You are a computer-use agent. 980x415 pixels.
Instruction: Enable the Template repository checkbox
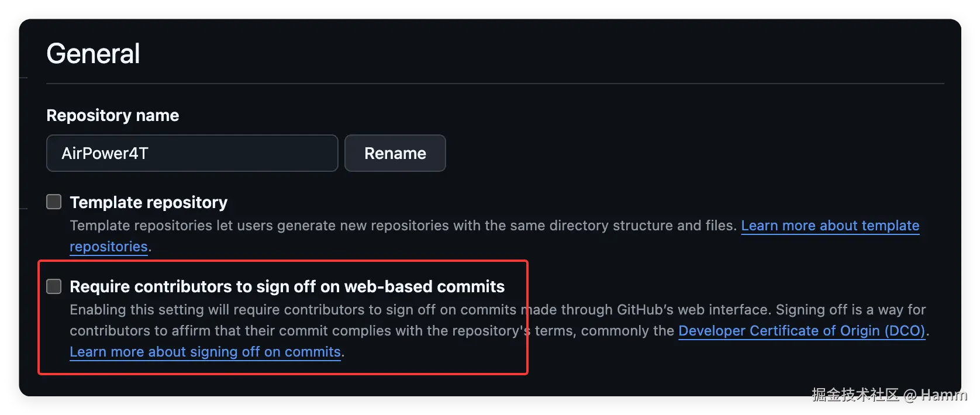54,202
